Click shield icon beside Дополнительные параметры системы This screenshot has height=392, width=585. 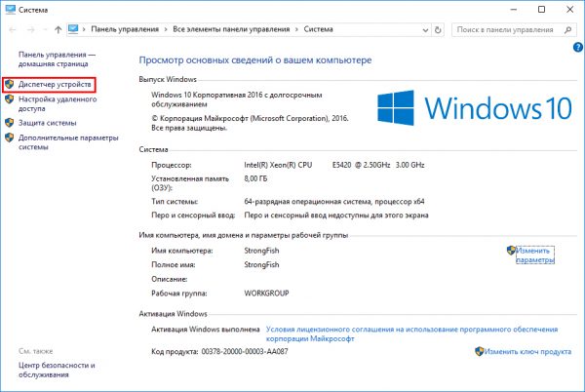point(10,137)
